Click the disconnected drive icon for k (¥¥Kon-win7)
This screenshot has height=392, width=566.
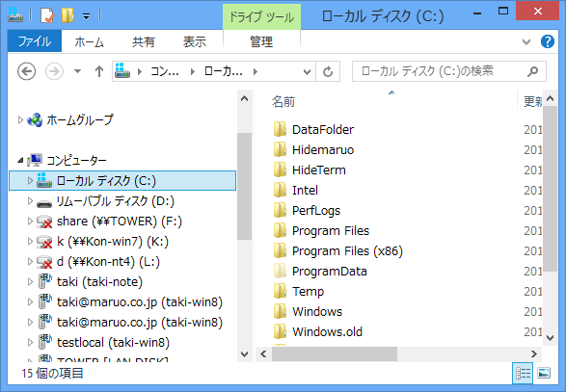point(44,242)
